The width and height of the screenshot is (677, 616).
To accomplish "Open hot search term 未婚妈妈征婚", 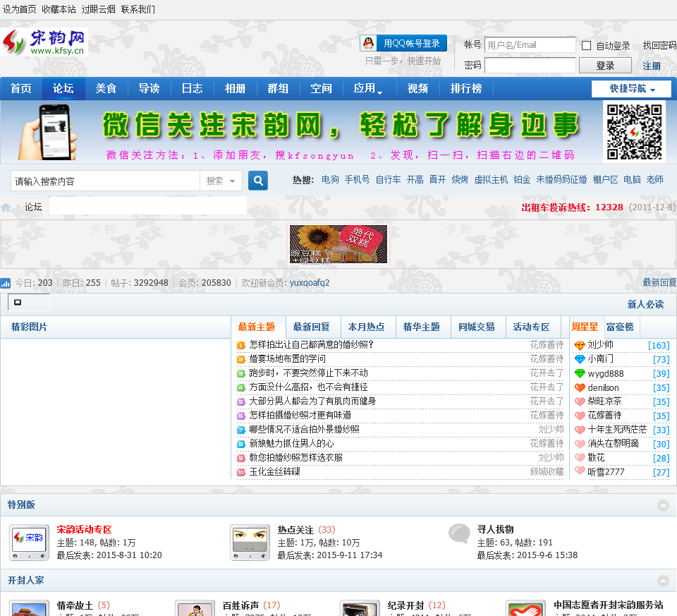I will (x=561, y=180).
